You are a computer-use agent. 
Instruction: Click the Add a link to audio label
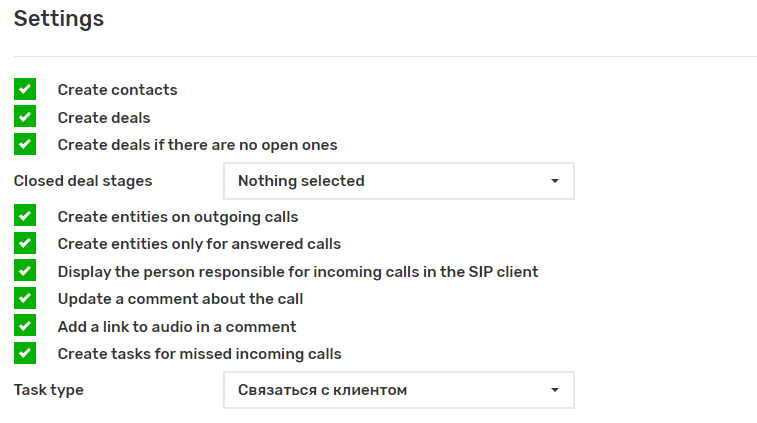click(x=177, y=327)
